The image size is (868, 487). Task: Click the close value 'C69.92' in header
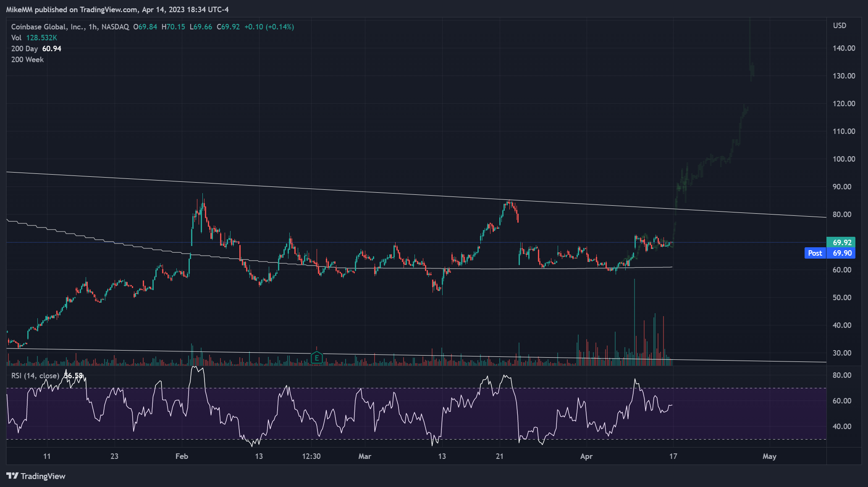click(x=228, y=27)
